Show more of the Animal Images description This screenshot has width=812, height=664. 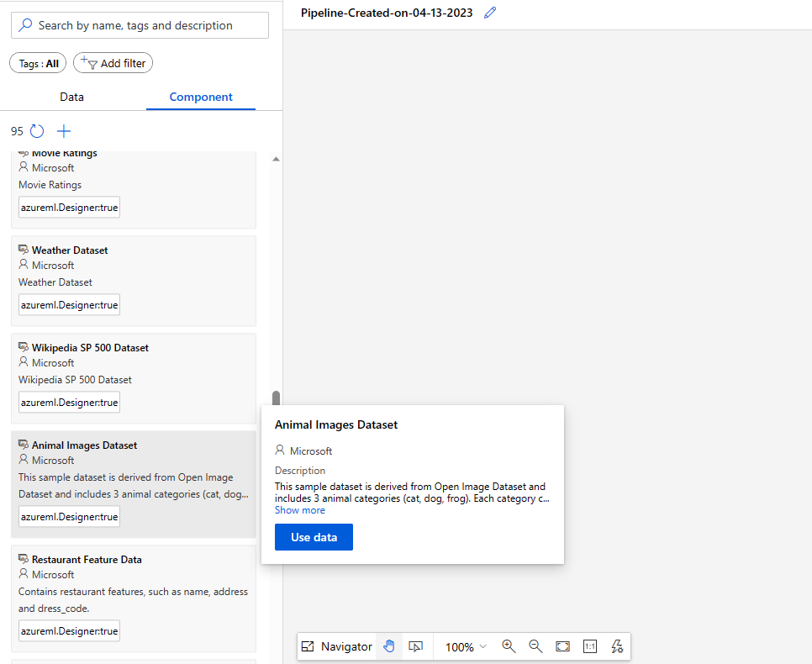click(x=299, y=509)
